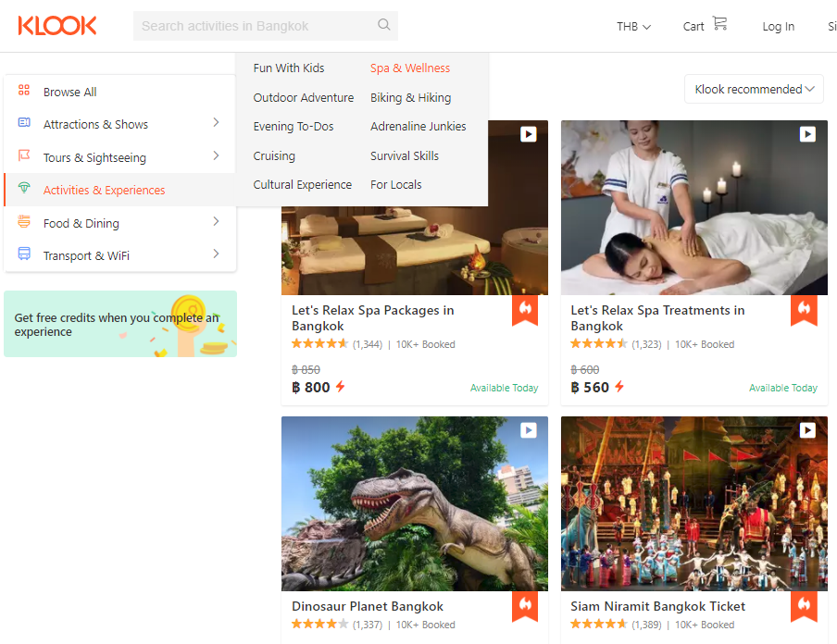Choose Outdoor Adventure submenu item
The height and width of the screenshot is (644, 837).
(303, 98)
